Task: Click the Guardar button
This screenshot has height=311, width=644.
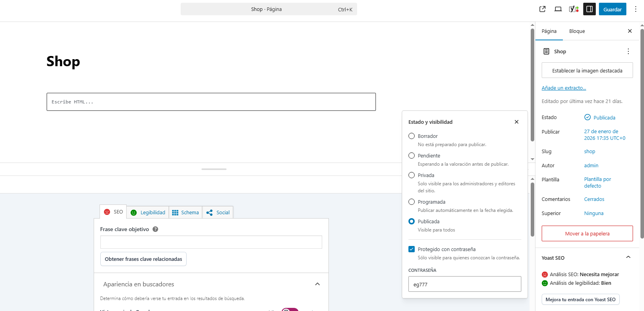Action: click(612, 9)
